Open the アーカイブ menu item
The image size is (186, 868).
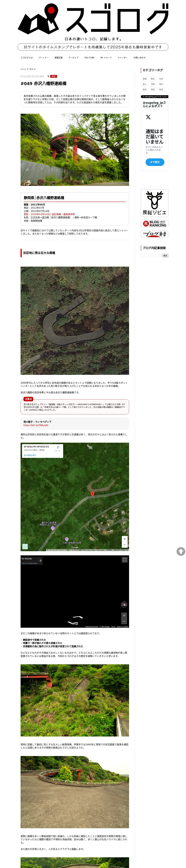point(73,58)
